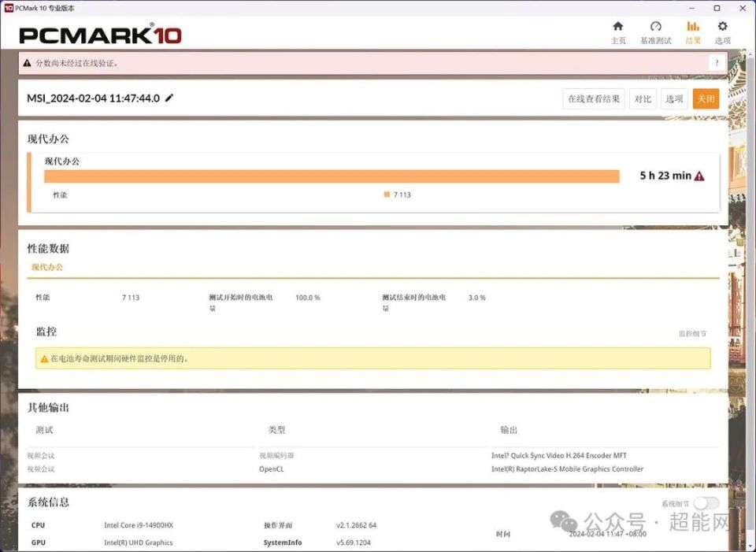756x552 pixels.
Task: Open the 监控细节 link
Action: tap(693, 334)
